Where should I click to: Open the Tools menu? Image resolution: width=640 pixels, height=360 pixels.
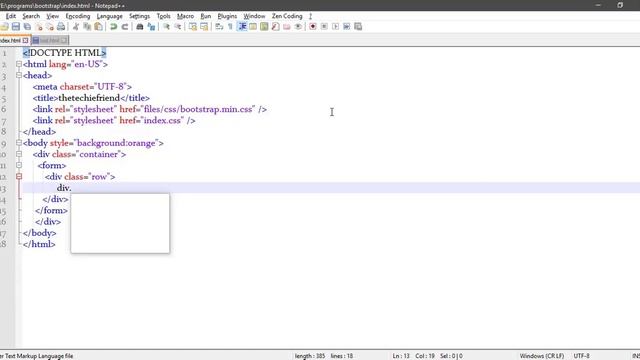(163, 16)
